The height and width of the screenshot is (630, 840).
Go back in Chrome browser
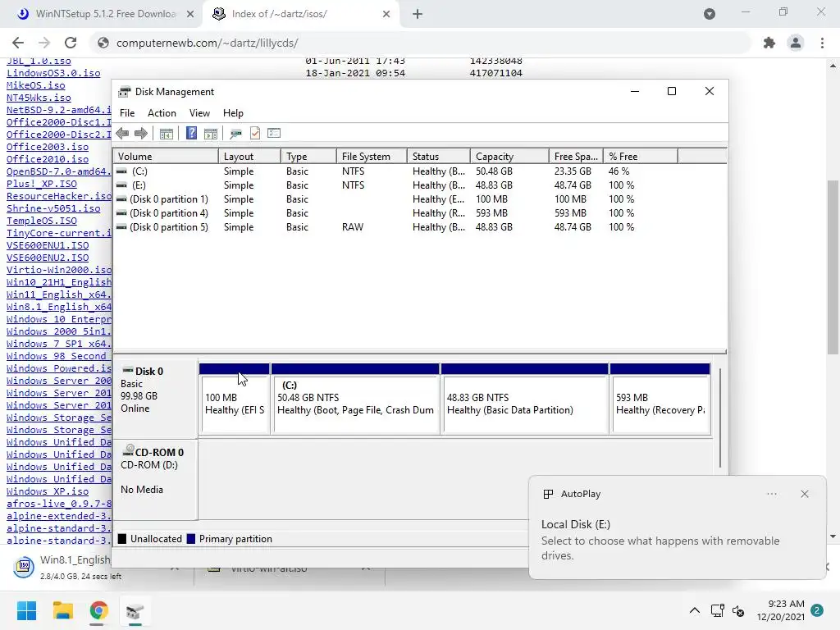click(x=18, y=43)
